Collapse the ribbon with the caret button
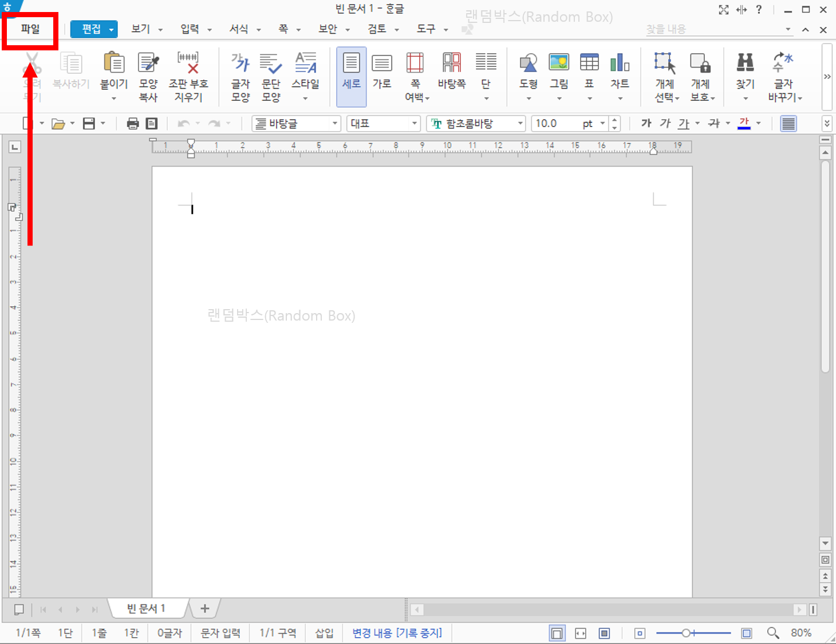The height and width of the screenshot is (644, 836). click(806, 30)
